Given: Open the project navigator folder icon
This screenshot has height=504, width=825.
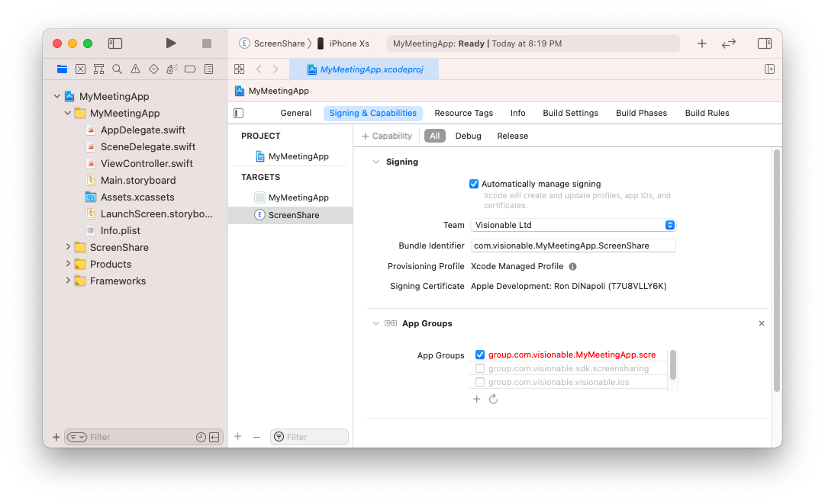Looking at the screenshot, I should click(62, 69).
